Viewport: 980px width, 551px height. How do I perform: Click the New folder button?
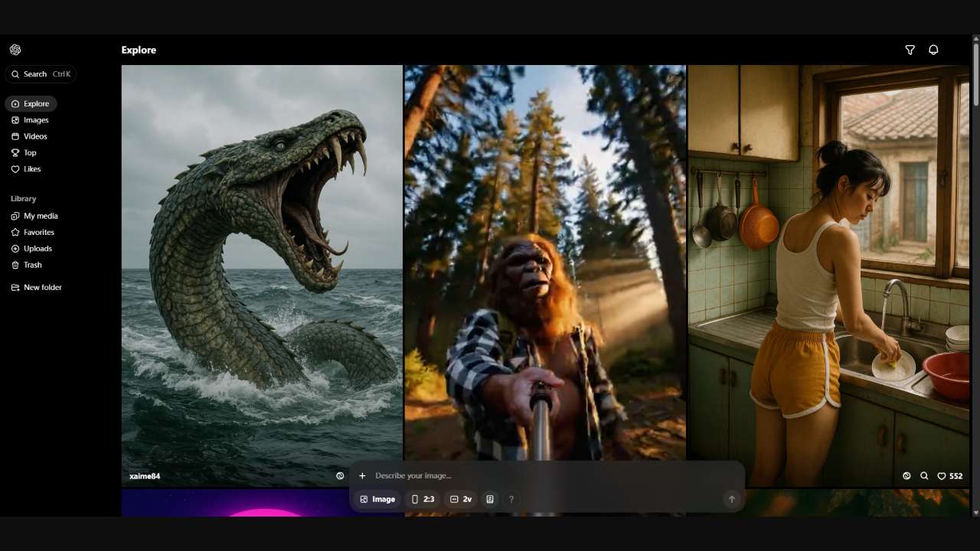42,287
